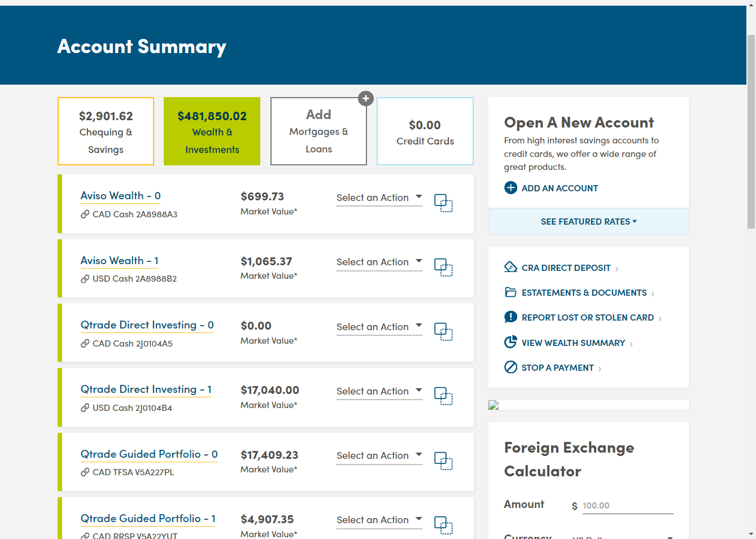Click the CRA Direct Deposit icon
The width and height of the screenshot is (756, 539).
click(510, 267)
